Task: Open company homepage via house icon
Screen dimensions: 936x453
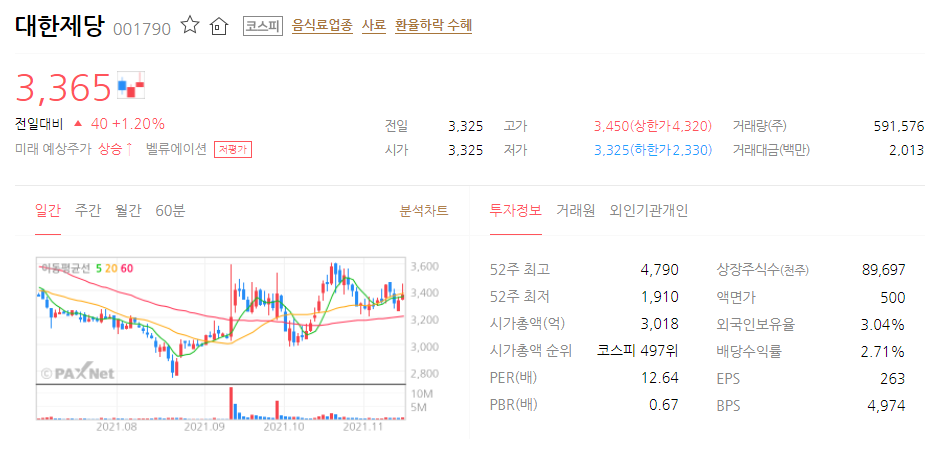Action: tap(220, 26)
